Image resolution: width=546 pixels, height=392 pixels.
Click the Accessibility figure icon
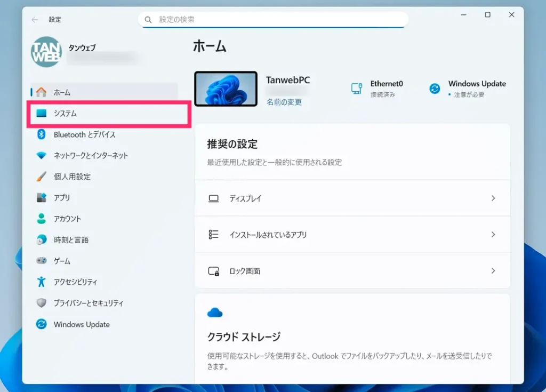point(42,282)
